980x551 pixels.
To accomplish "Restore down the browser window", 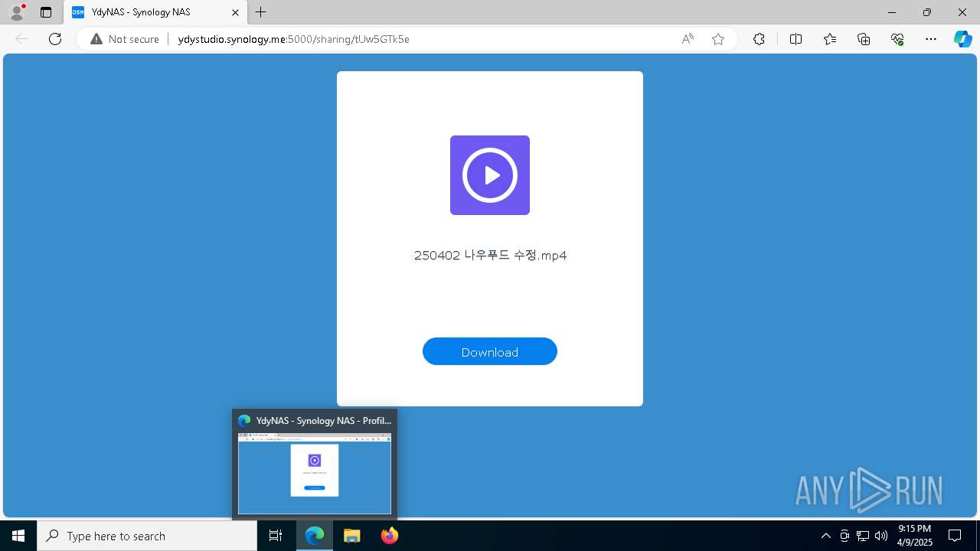I will tap(927, 12).
